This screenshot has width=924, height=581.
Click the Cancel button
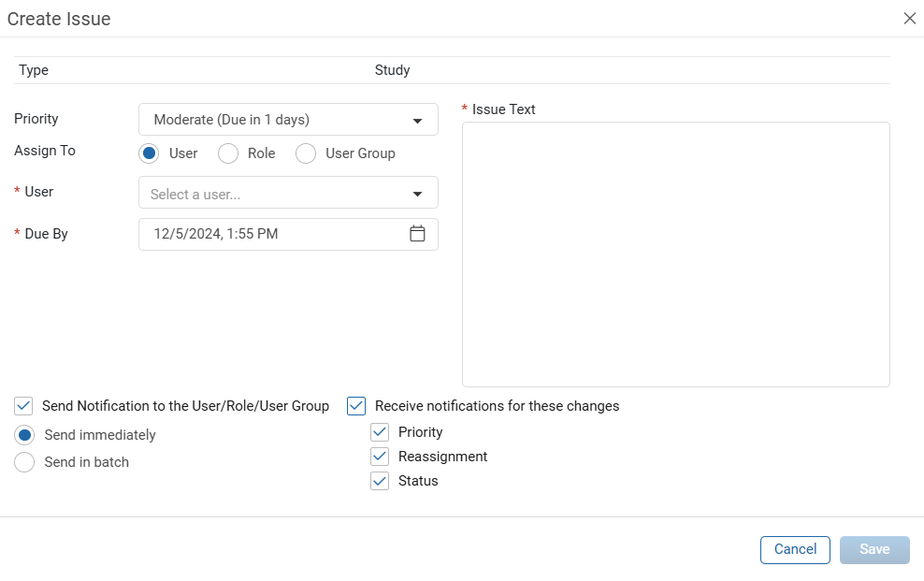[x=795, y=550]
